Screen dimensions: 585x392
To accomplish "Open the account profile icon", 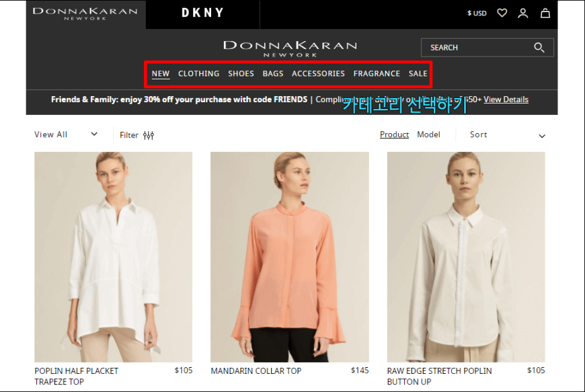I will coord(522,13).
